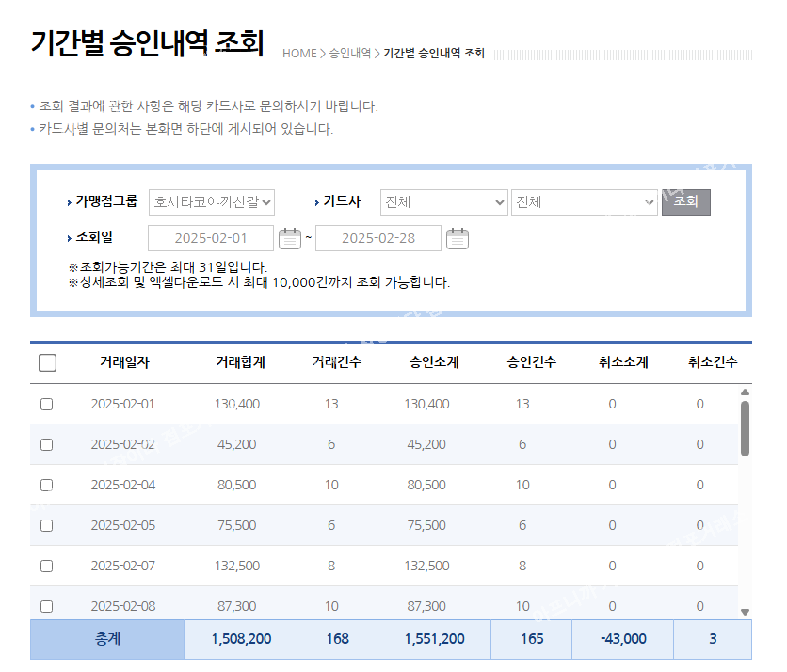Click the 거래합계 column header

pos(240,362)
